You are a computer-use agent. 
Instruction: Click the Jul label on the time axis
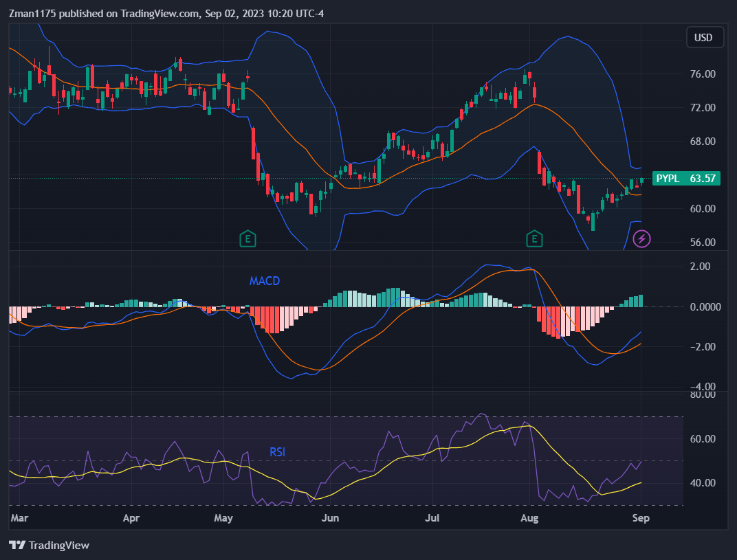(x=432, y=517)
